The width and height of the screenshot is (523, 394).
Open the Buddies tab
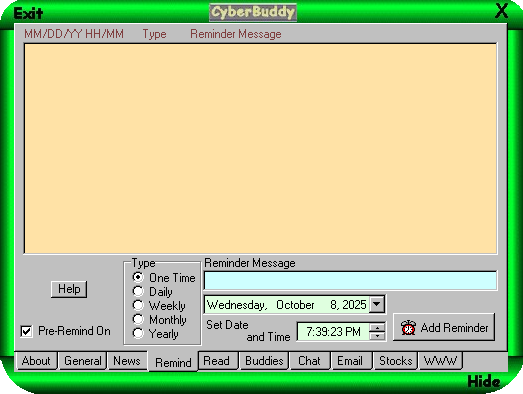264,361
